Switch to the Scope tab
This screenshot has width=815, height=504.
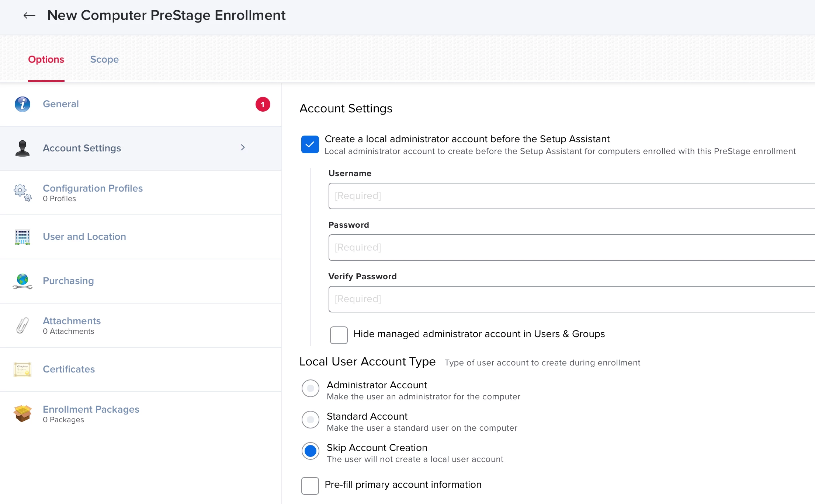pos(104,59)
